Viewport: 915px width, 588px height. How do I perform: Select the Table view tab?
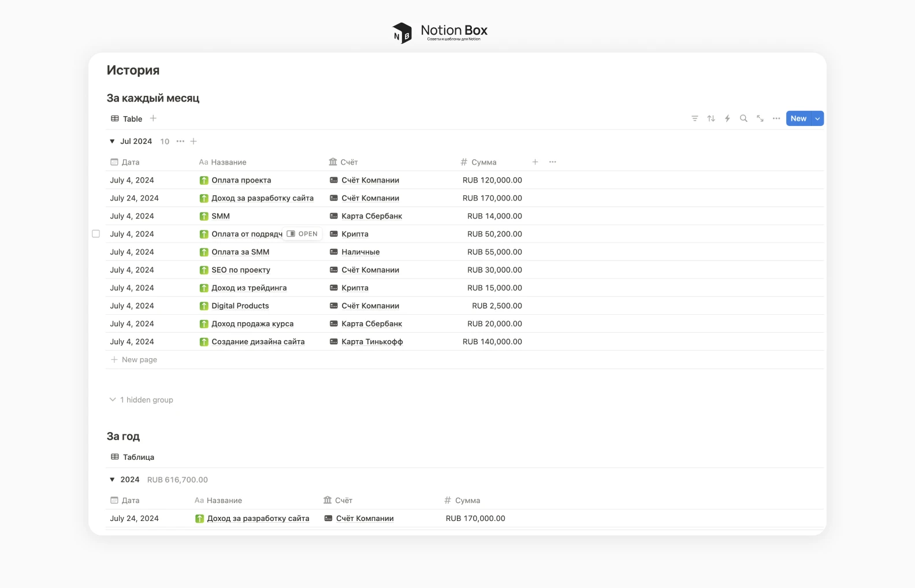(x=127, y=119)
